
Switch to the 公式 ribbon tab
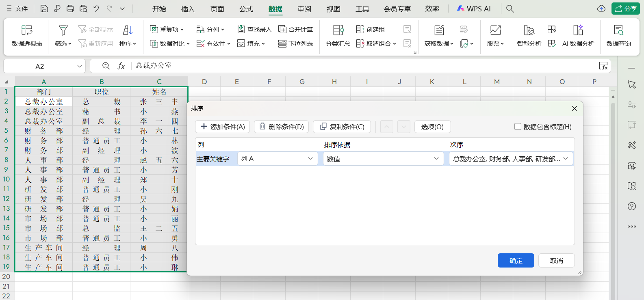click(x=246, y=9)
